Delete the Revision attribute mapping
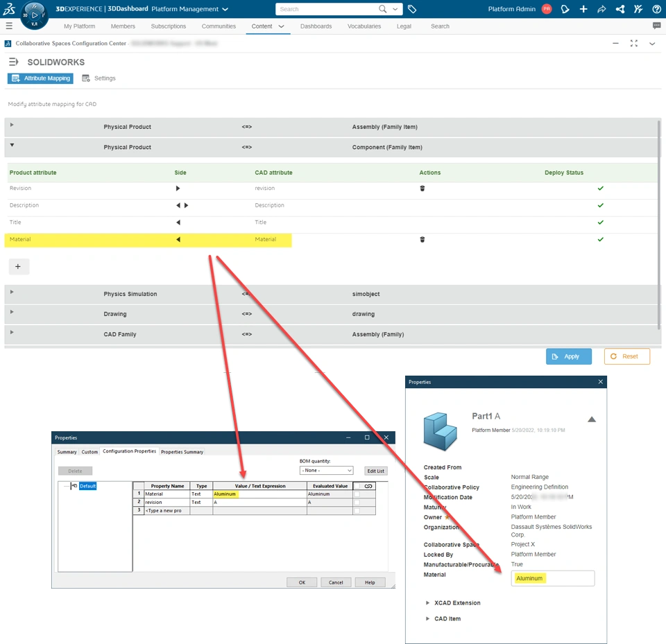 tap(422, 188)
